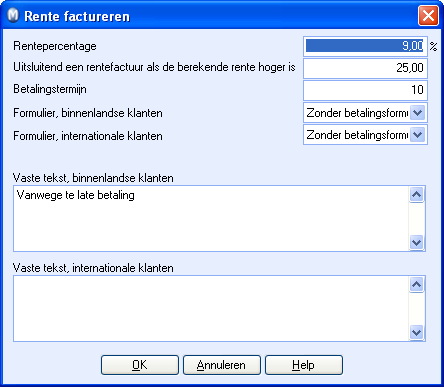This screenshot has height=387, width=444.
Task: Click the 'Zonder betalingsform' text for binnenlandse klanten
Action: click(357, 113)
